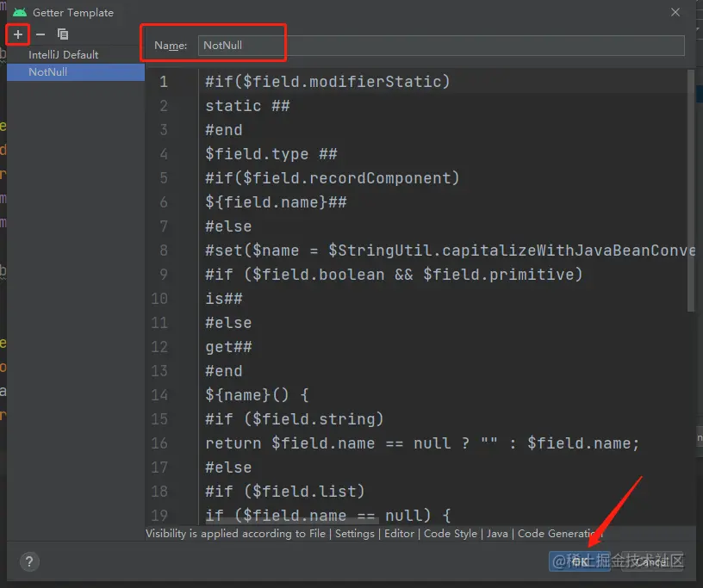The height and width of the screenshot is (588, 703).
Task: Place cursor on line 'static ##'
Action: coord(247,106)
